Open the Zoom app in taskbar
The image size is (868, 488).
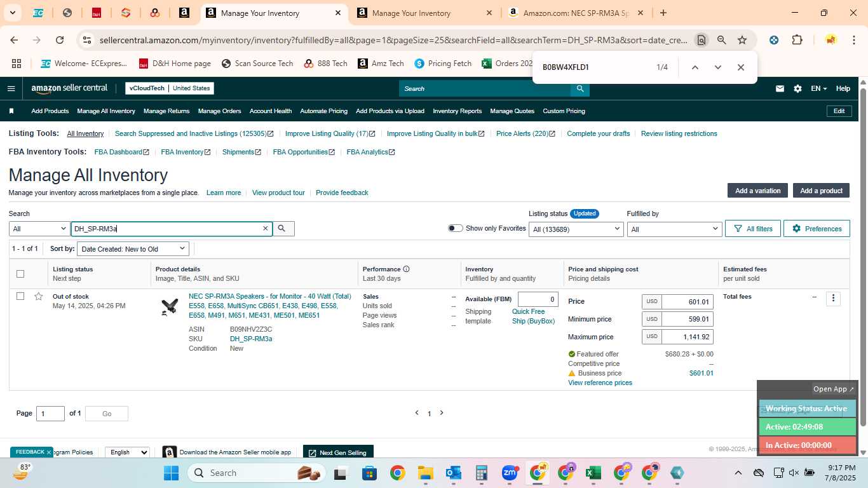click(510, 473)
